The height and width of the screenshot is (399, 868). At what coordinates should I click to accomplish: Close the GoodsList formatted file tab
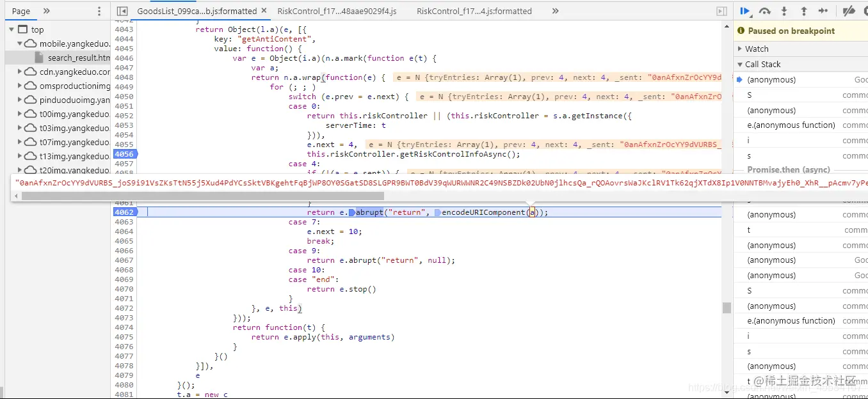(x=264, y=11)
